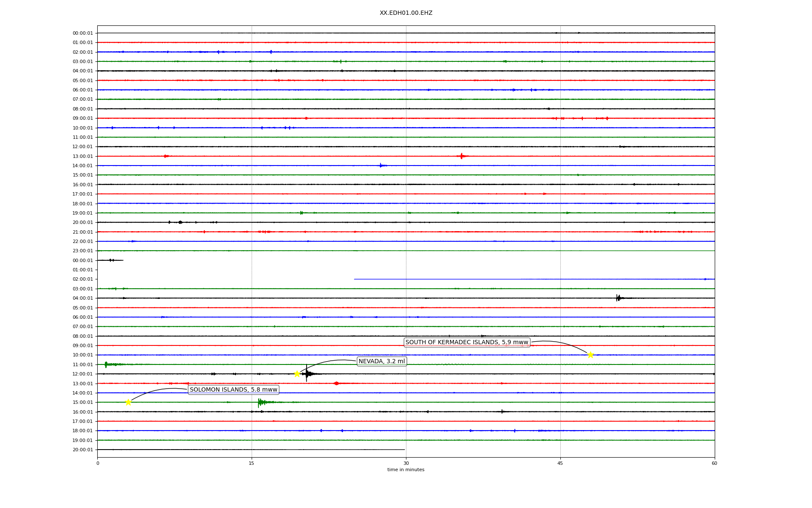Click the 45 tick on the time axis
This screenshot has width=812, height=508.
(560, 463)
